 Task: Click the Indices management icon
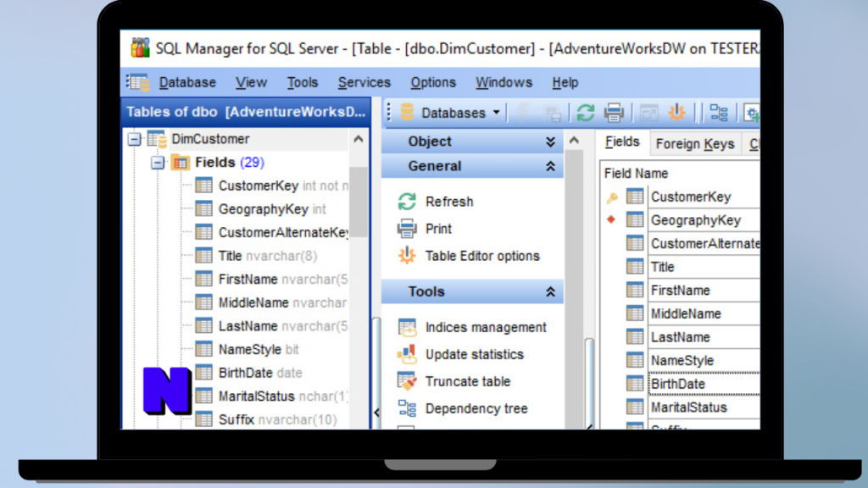[x=407, y=327]
